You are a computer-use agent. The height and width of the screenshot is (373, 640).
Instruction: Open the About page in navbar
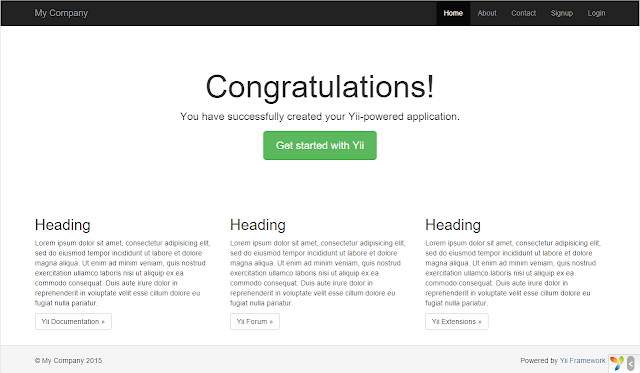pyautogui.click(x=487, y=13)
